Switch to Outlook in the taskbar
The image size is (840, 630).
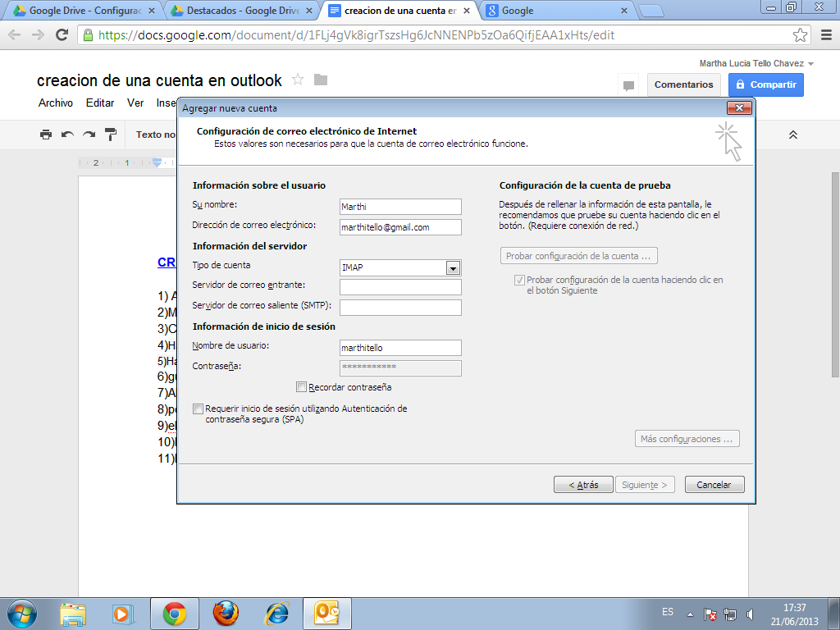[x=327, y=614]
